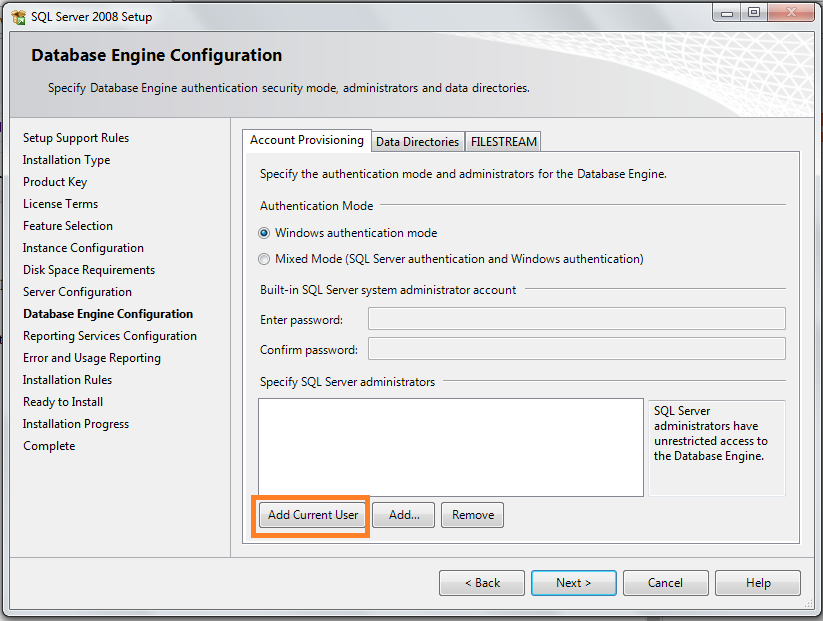823x621 pixels.
Task: Click the 'Specify SQL Server administrators' label
Action: 347,382
